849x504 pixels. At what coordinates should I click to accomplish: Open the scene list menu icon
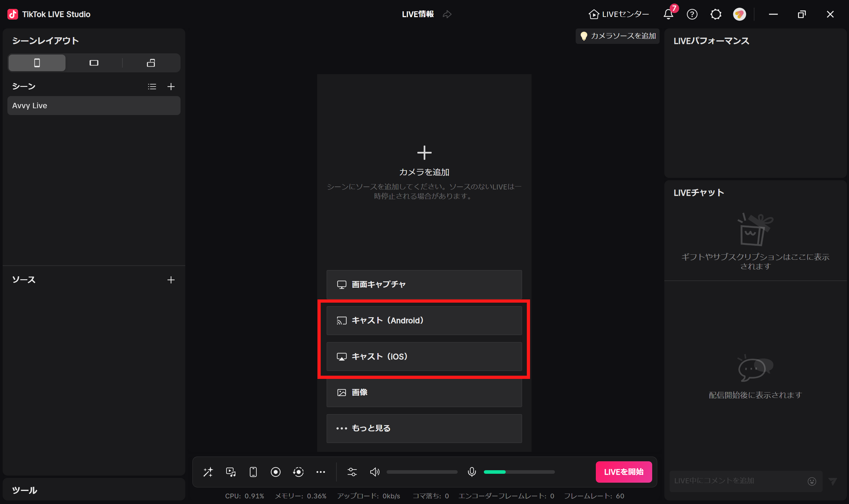coord(152,87)
